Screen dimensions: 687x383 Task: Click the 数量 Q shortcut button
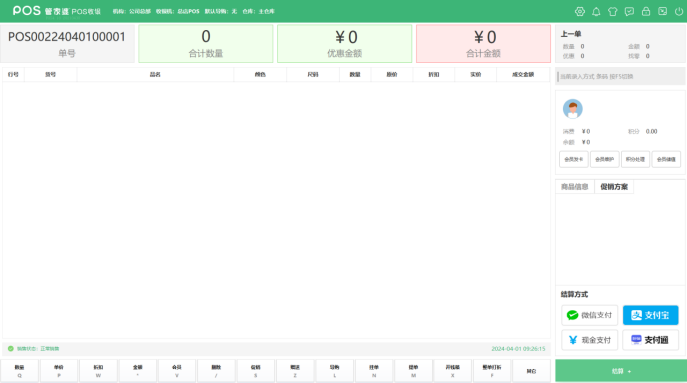click(x=19, y=371)
